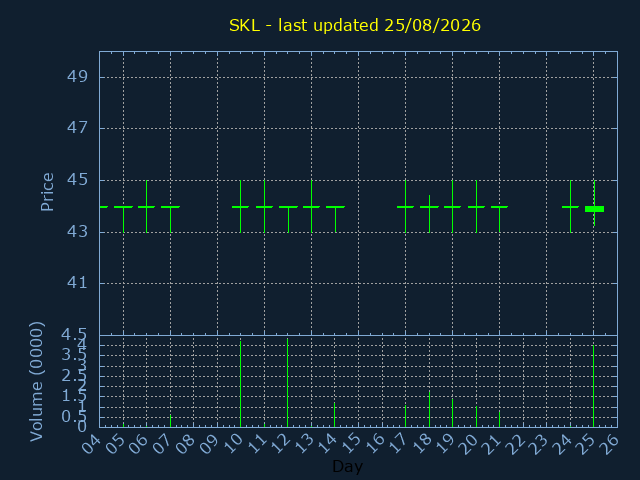Click the day 04 x-axis tick label
Viewport: 640px width, 480px height.
pos(92,443)
